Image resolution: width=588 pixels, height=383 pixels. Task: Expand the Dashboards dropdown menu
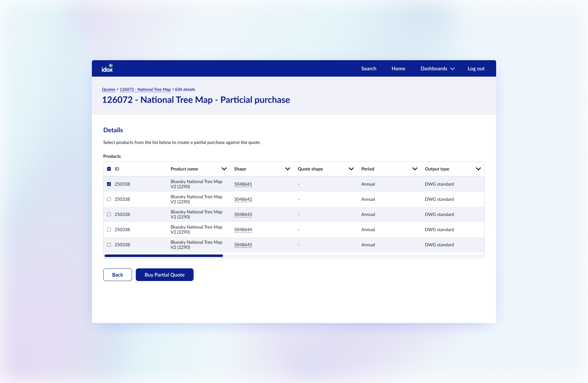pyautogui.click(x=437, y=68)
